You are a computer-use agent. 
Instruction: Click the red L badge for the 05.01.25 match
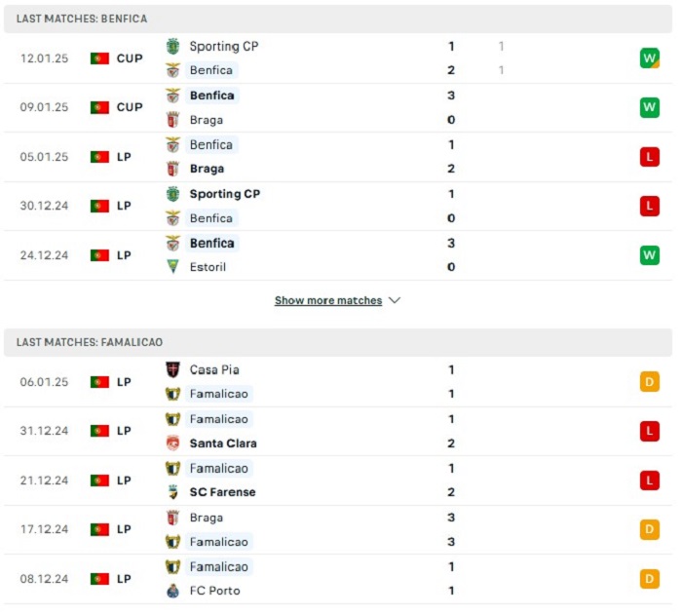tap(650, 157)
